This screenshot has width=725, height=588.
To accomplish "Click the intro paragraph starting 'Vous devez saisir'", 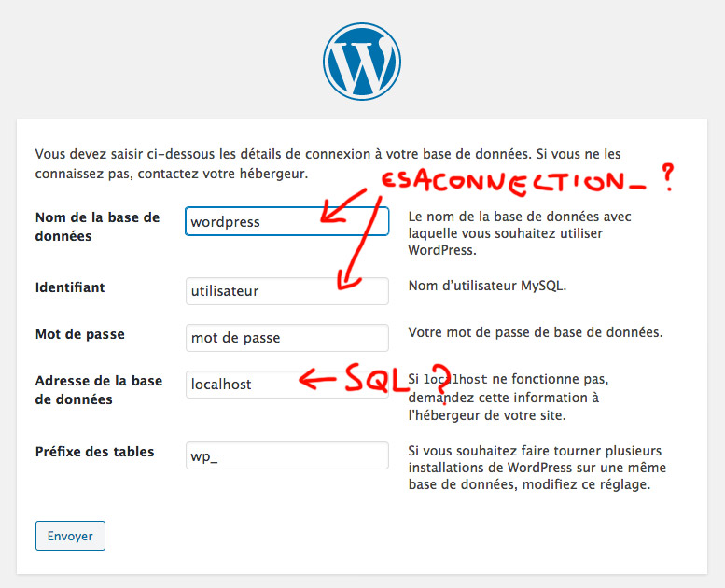I will (x=328, y=163).
